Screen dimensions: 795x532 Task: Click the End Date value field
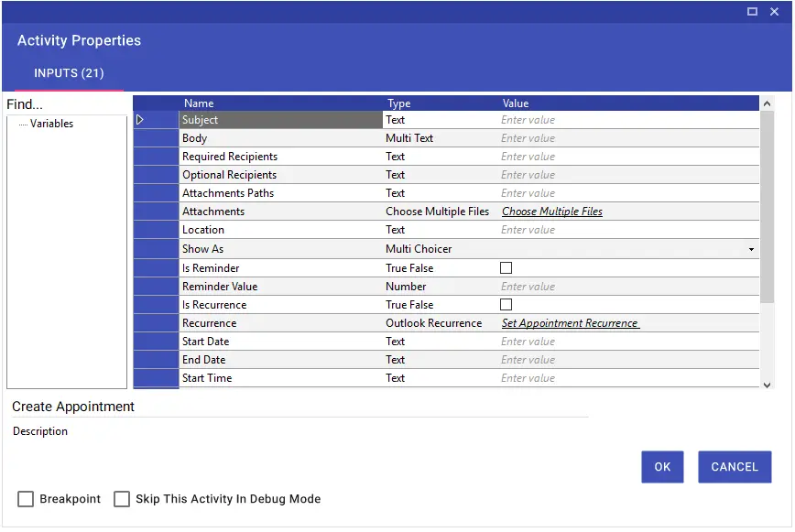tap(628, 360)
